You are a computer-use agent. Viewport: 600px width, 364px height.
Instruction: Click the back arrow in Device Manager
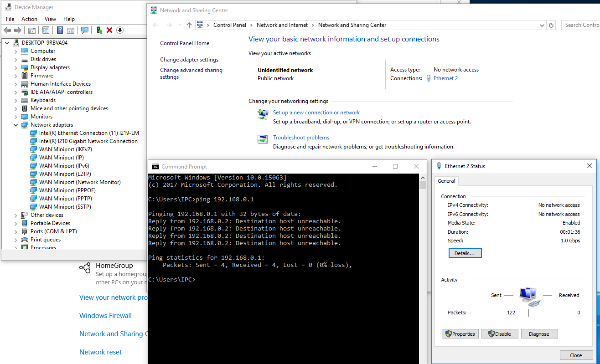coord(7,30)
